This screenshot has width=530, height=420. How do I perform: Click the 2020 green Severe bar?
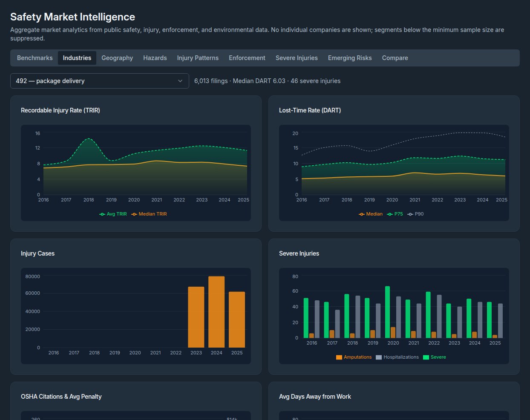pyautogui.click(x=388, y=312)
